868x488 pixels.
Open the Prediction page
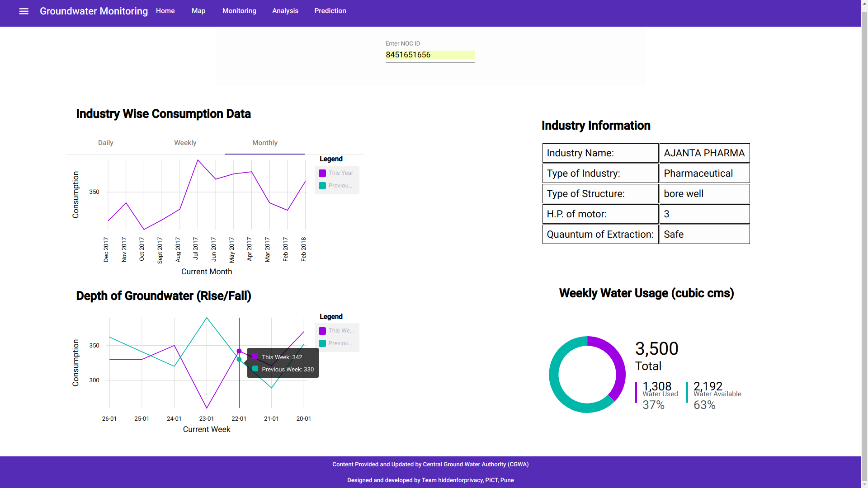[330, 11]
